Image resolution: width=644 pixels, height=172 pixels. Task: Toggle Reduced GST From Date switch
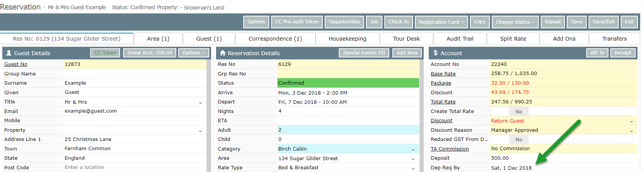509,139
